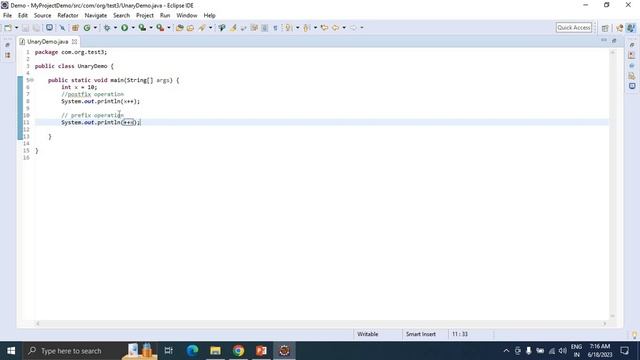Switch to the Java EE perspective
The width and height of the screenshot is (640, 360).
(x=620, y=28)
